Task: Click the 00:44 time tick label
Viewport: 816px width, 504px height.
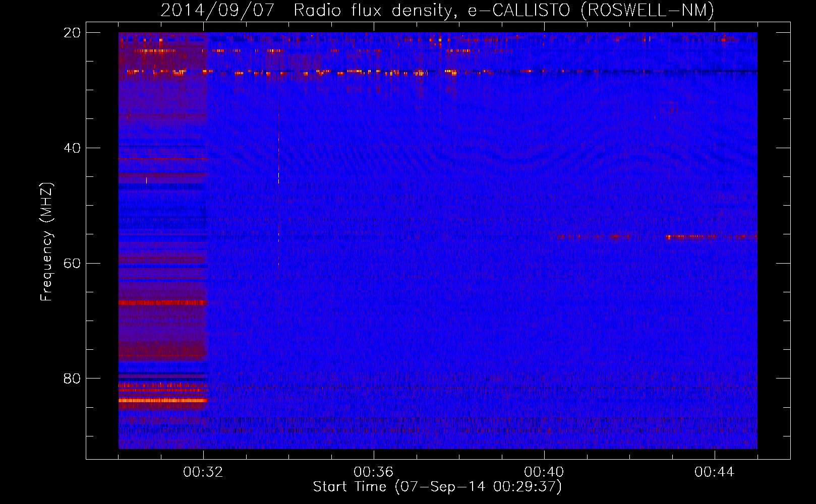Action: coord(715,472)
